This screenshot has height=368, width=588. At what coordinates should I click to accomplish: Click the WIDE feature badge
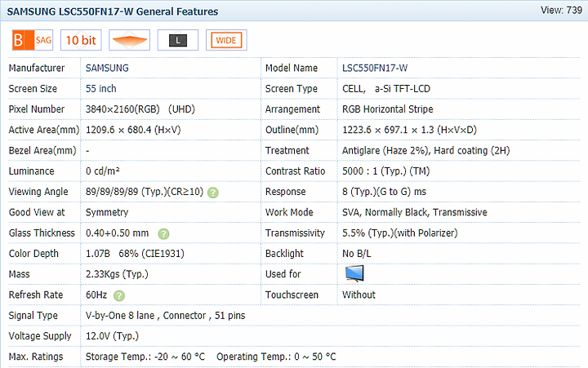226,40
